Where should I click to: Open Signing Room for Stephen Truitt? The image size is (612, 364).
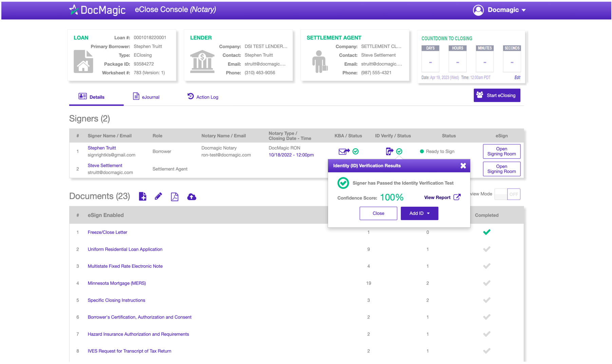click(501, 151)
